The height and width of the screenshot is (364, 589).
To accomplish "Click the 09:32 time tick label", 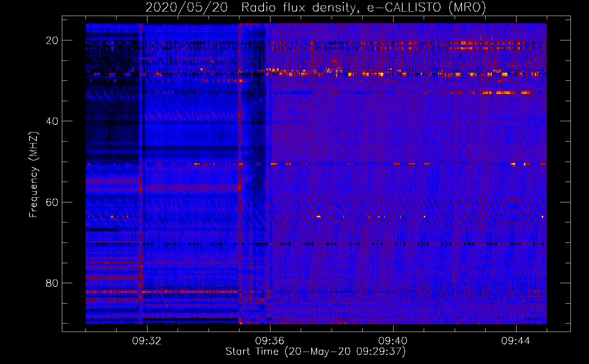I will [x=147, y=341].
